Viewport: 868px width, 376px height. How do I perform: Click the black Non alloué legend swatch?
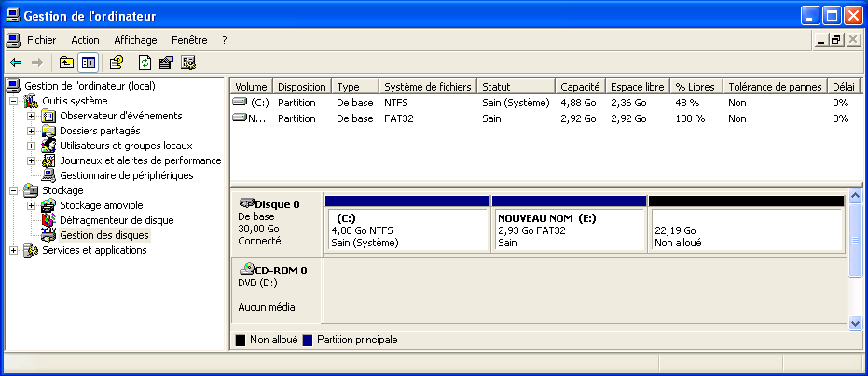241,340
